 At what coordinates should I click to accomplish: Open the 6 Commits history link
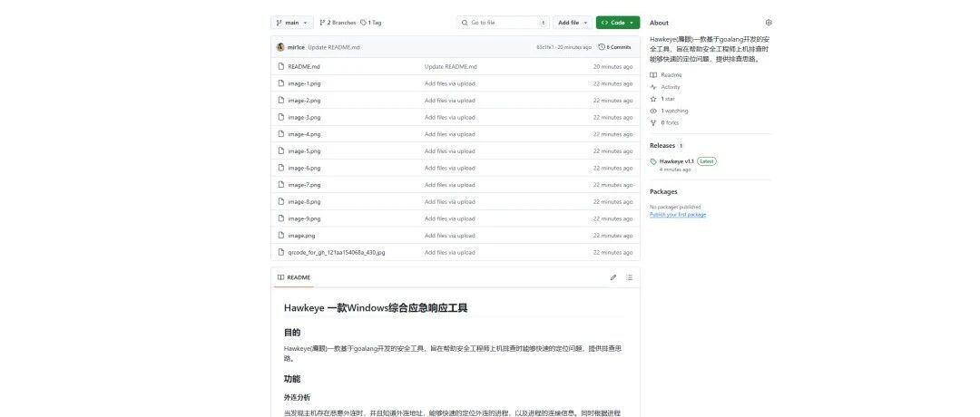[614, 47]
